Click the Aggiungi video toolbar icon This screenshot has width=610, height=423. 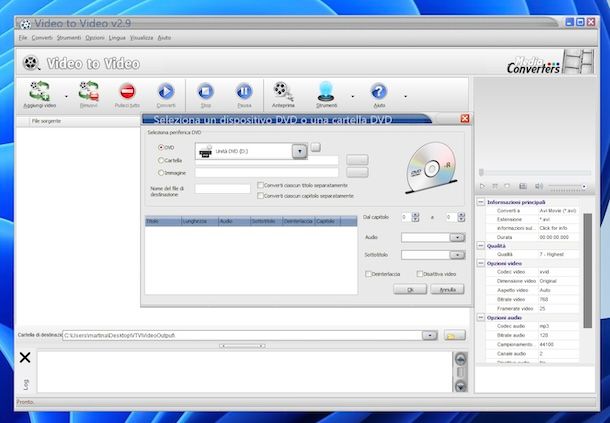point(40,91)
